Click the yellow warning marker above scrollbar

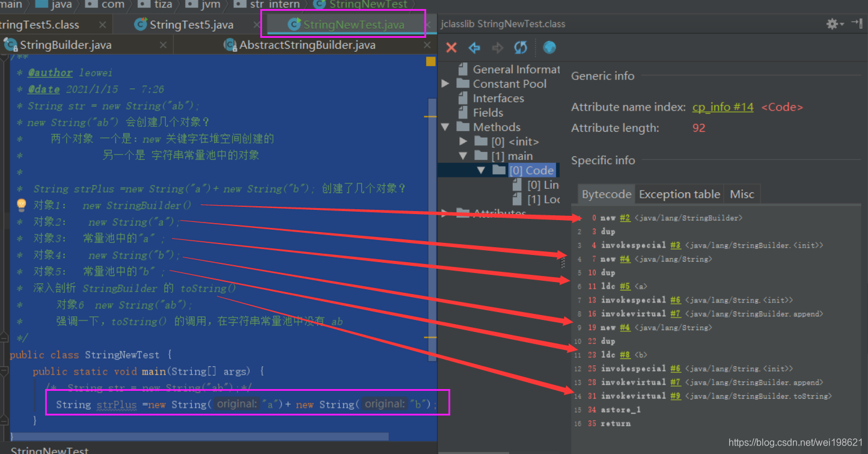click(430, 61)
